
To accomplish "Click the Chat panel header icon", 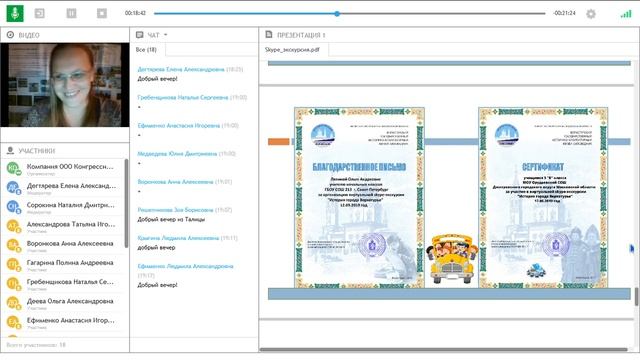I will (140, 35).
